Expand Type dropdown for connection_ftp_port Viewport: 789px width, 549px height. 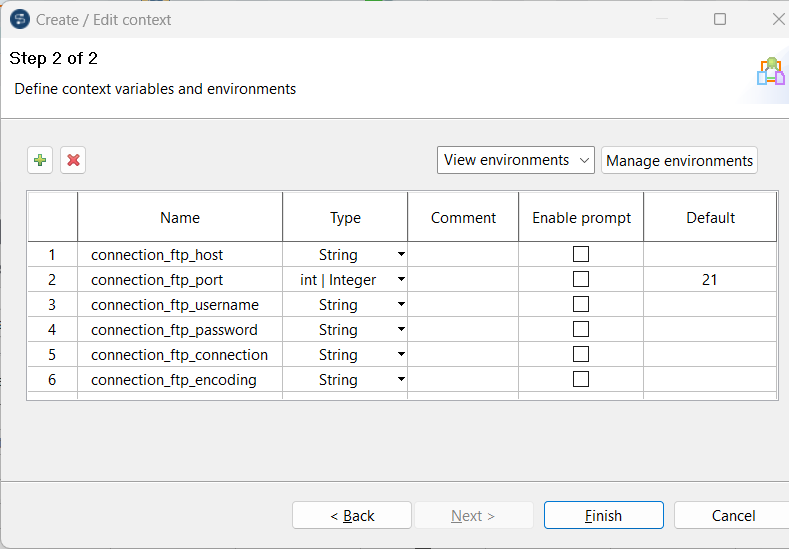[x=401, y=280]
